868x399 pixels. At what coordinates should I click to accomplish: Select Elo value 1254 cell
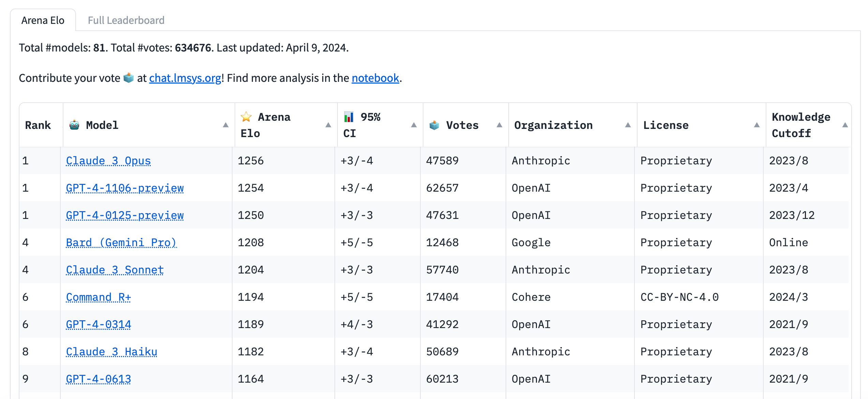[251, 188]
